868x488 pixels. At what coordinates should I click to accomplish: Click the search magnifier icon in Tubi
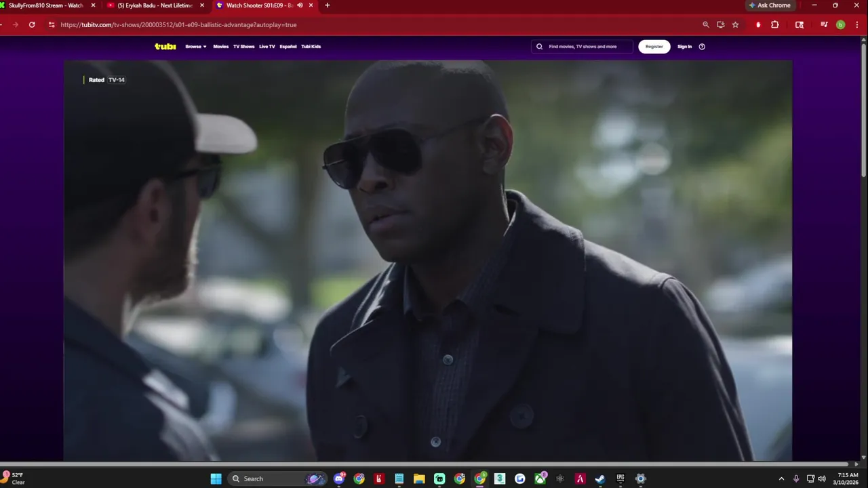click(x=540, y=47)
